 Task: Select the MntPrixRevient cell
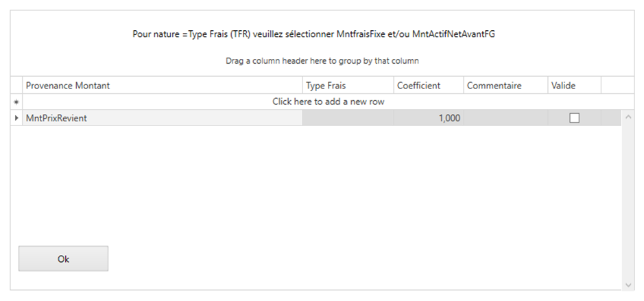163,118
